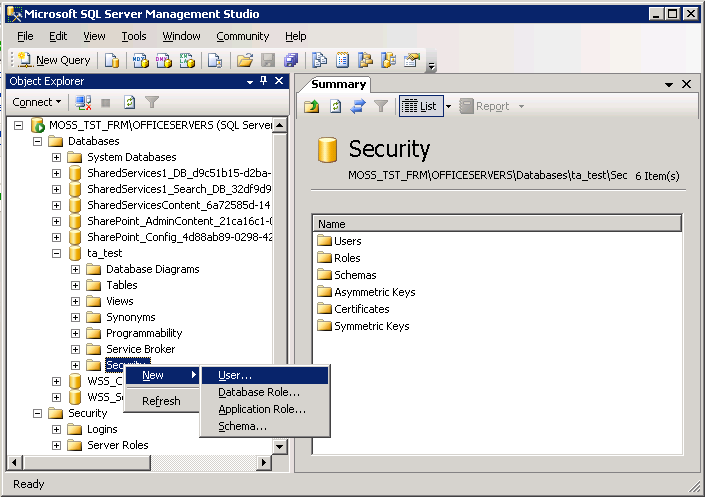
Task: Click the Summary page toolbar icon
Action: [343, 60]
